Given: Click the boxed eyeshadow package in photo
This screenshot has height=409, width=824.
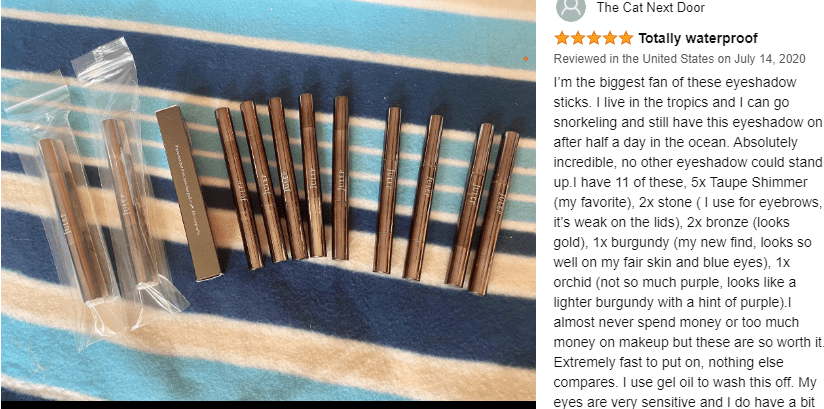Looking at the screenshot, I should pyautogui.click(x=188, y=193).
